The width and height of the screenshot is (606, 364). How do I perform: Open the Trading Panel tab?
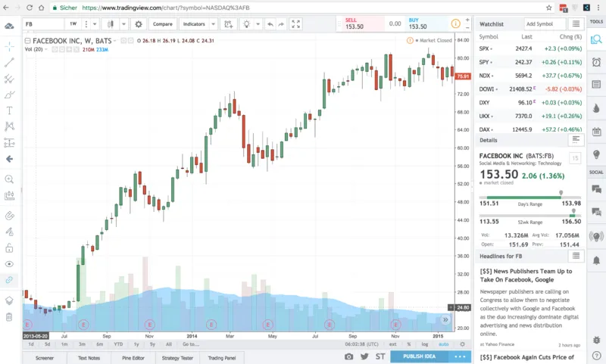(x=222, y=358)
